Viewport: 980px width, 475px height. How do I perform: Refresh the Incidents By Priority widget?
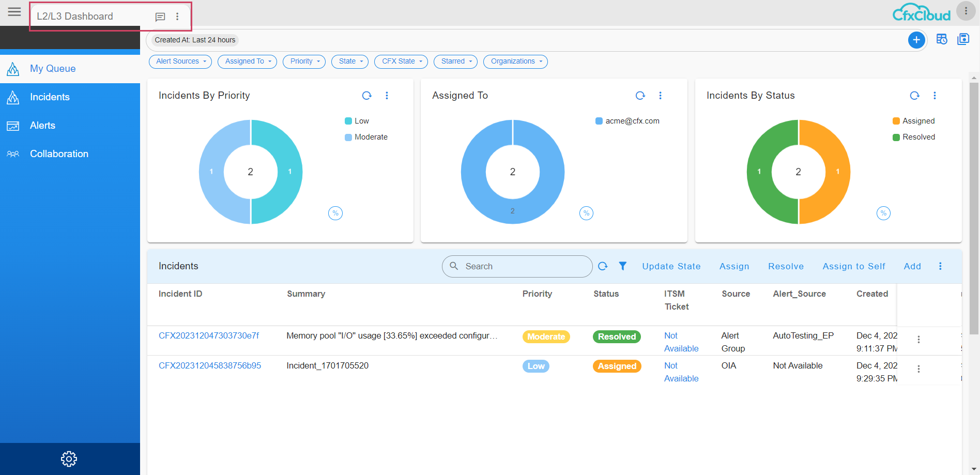click(x=366, y=96)
